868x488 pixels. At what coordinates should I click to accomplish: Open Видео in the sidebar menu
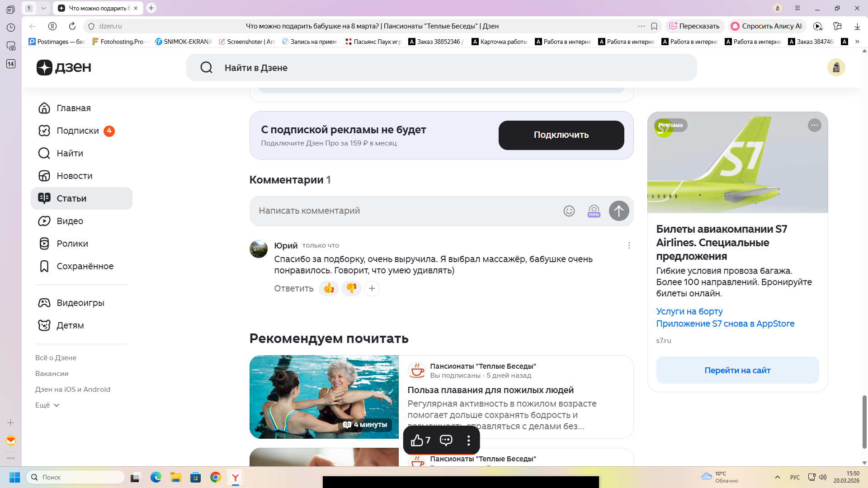(x=70, y=221)
